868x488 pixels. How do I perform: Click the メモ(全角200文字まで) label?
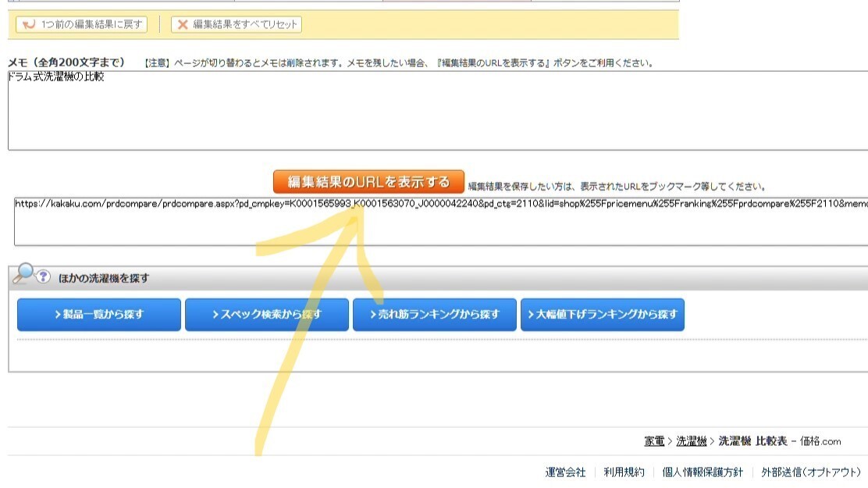66,62
